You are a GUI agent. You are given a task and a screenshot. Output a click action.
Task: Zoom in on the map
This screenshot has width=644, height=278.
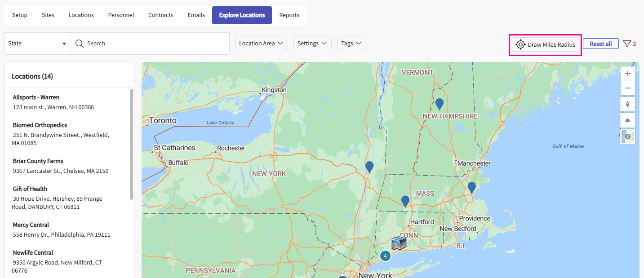(627, 74)
